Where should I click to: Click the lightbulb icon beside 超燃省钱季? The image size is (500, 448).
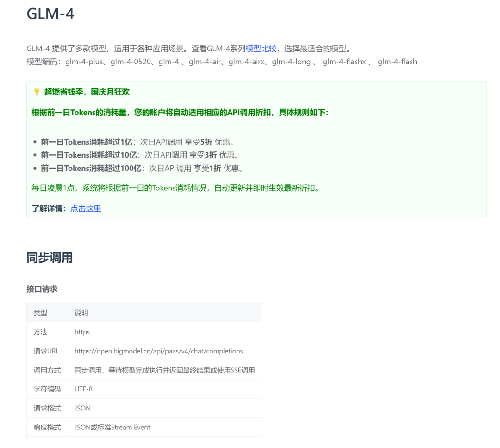[x=37, y=92]
